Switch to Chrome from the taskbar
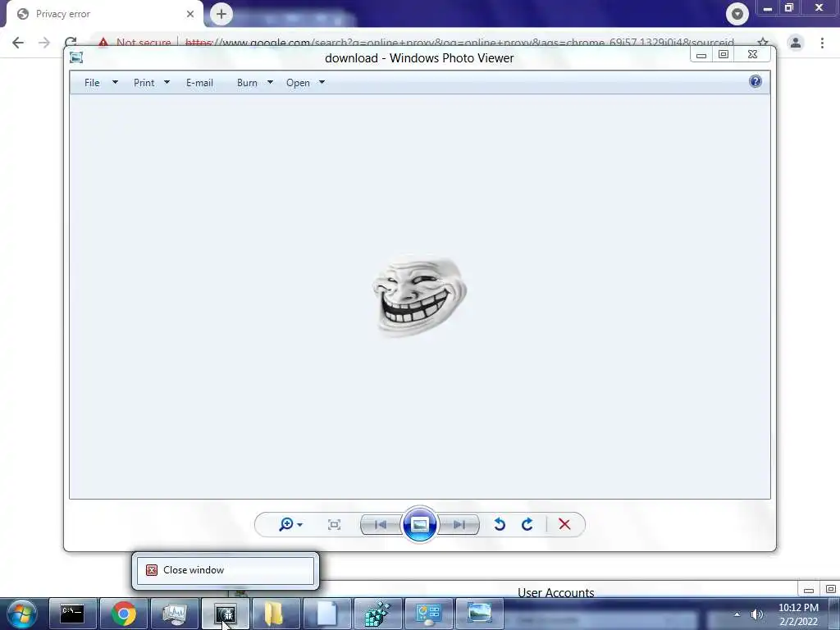Screen dimensions: 840x630 click(x=124, y=614)
